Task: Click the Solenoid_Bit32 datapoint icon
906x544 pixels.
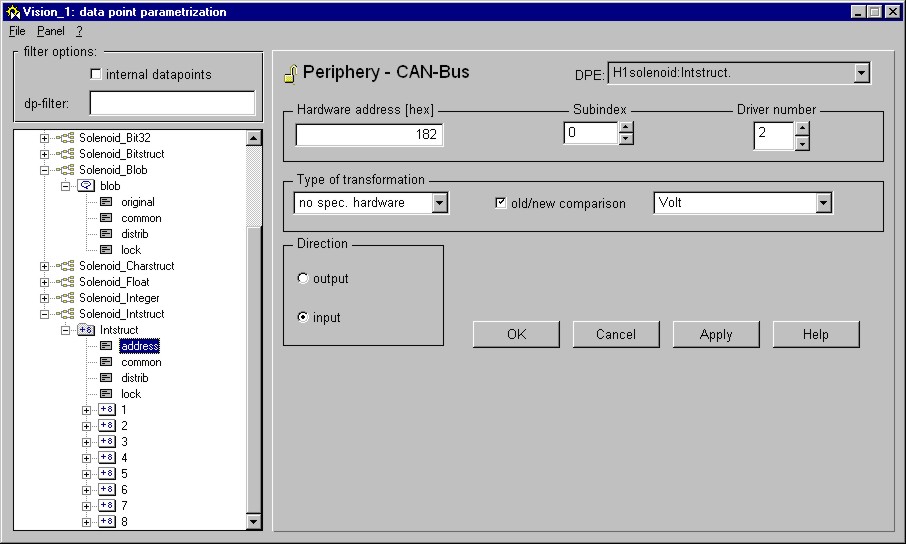Action: (x=66, y=138)
